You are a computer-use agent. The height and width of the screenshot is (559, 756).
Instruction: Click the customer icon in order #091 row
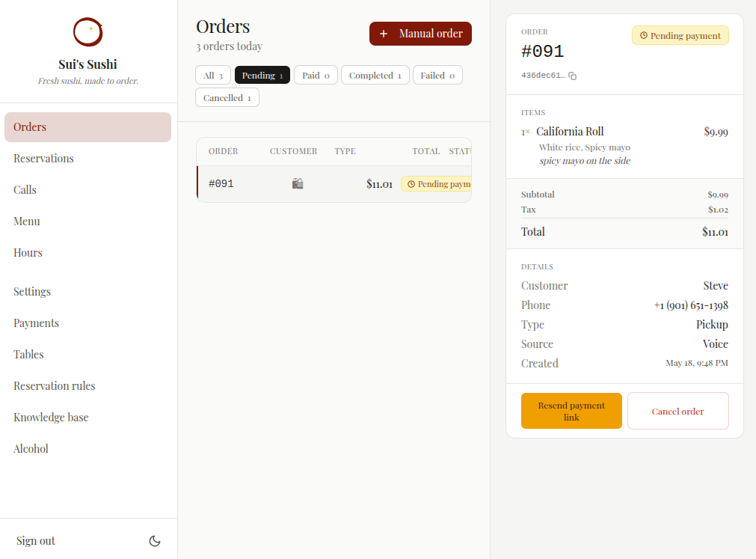pos(298,184)
